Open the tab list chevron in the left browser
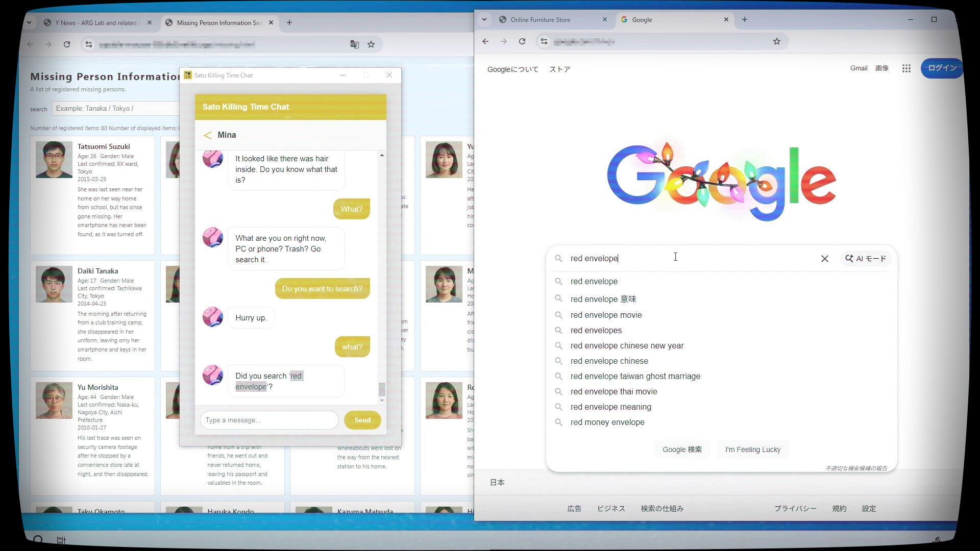The height and width of the screenshot is (551, 980). click(x=29, y=22)
